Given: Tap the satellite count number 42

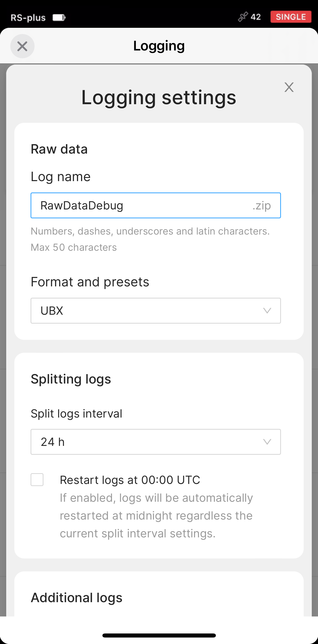Looking at the screenshot, I should tap(256, 17).
